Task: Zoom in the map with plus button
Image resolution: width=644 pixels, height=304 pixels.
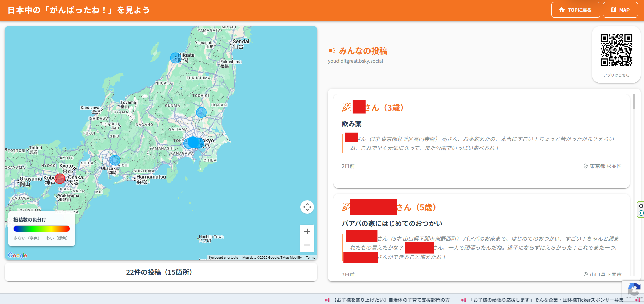Action: tap(307, 231)
